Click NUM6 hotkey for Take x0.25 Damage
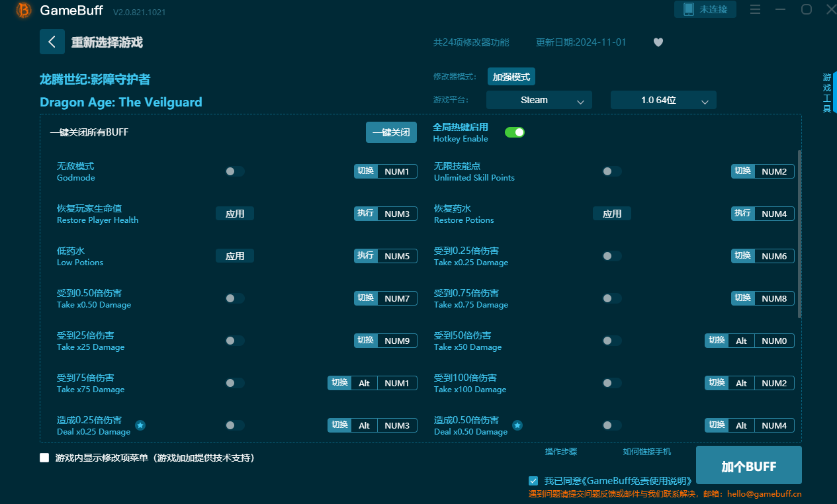The image size is (837, 504). [774, 256]
